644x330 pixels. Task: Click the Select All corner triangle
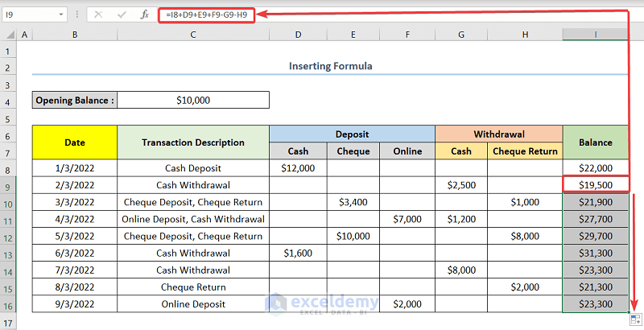[11, 35]
